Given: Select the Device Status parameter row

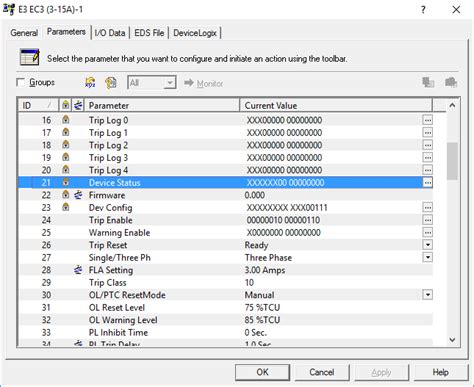Looking at the screenshot, I should 225,182.
